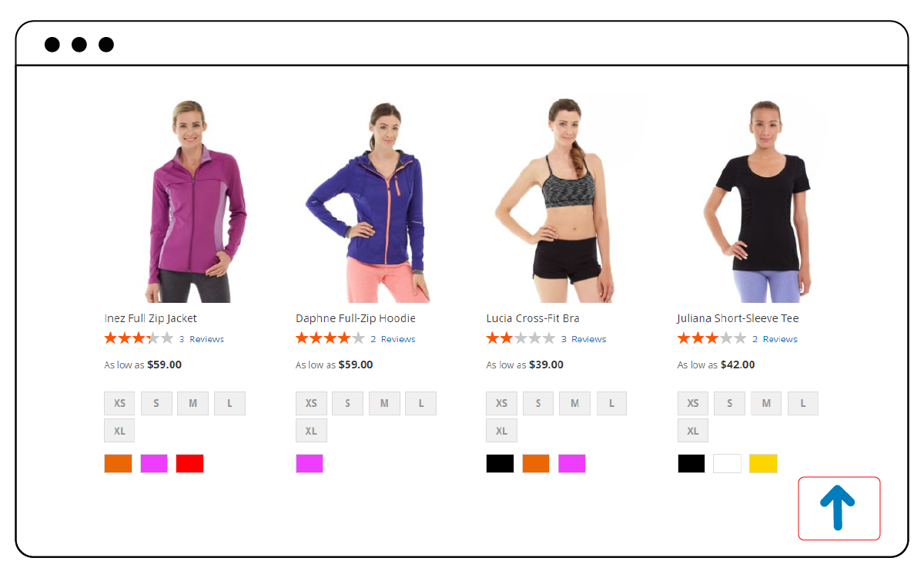Screen dimensions: 924x578
Task: View the 3 Reviews for Lucia Cross-Fit Bra
Action: point(584,339)
